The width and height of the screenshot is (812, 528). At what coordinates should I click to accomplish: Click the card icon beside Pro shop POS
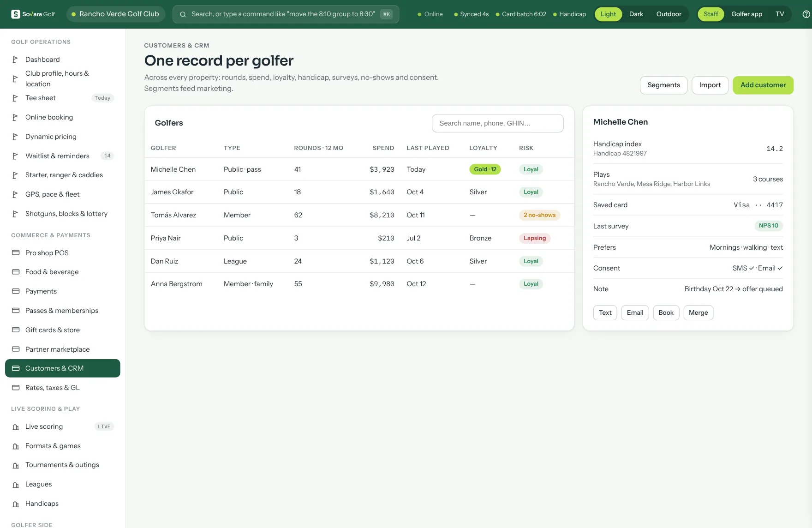16,253
